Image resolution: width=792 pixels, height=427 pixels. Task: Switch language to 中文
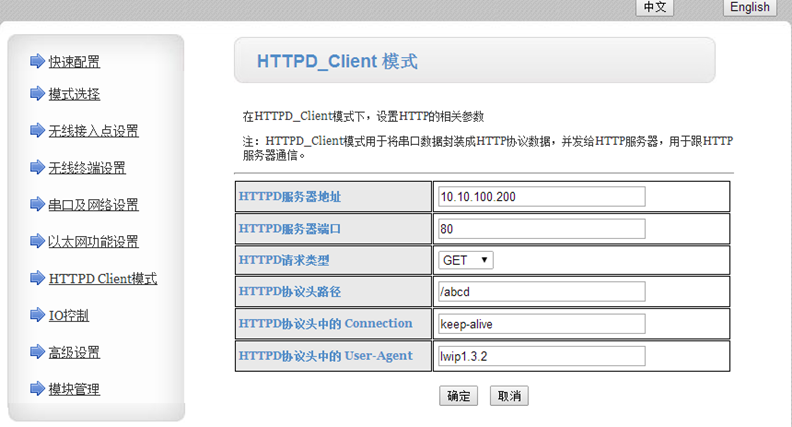pos(656,7)
